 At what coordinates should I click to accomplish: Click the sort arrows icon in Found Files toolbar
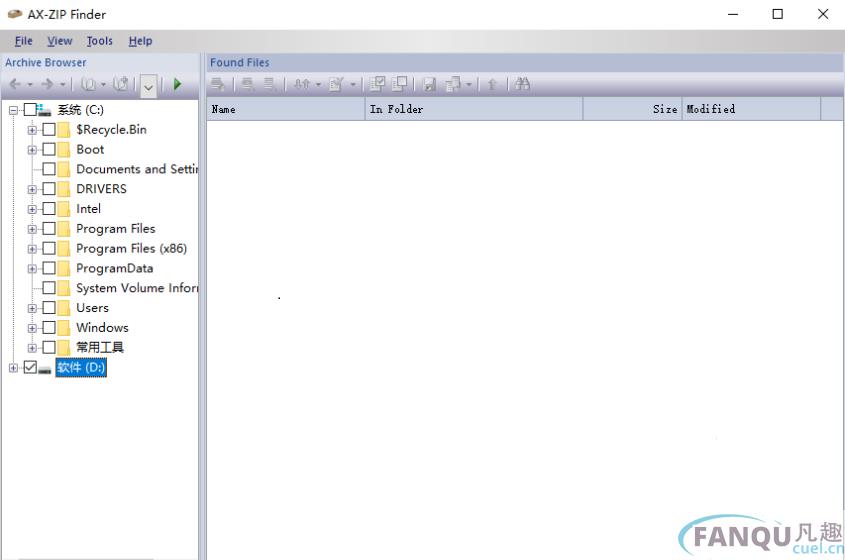302,84
